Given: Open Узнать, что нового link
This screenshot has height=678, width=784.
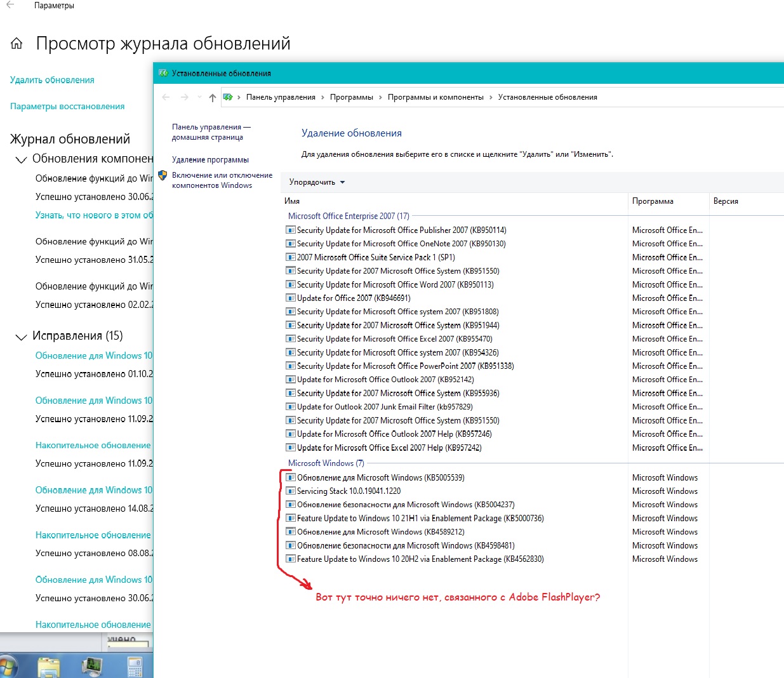Looking at the screenshot, I should pyautogui.click(x=94, y=215).
